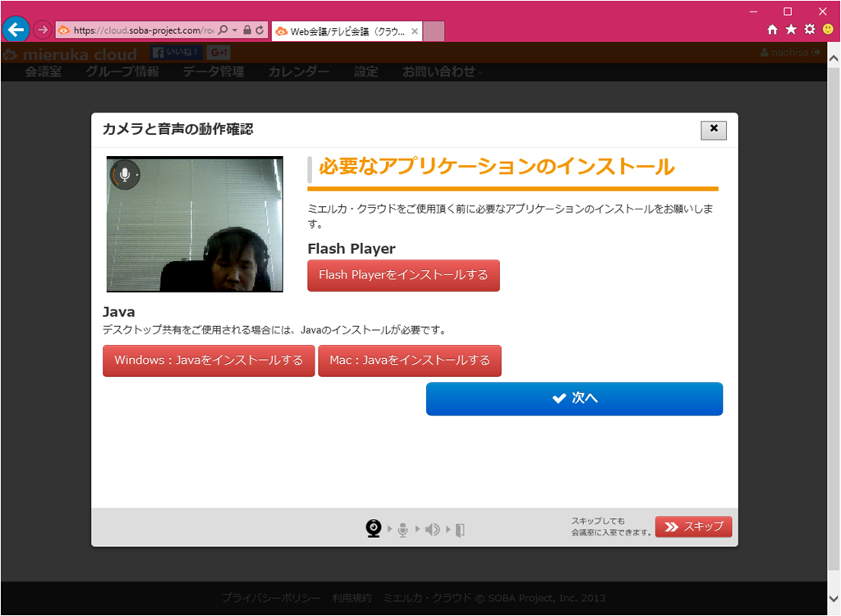Click the naohisa user account link
The height and width of the screenshot is (616, 841).
[x=784, y=53]
